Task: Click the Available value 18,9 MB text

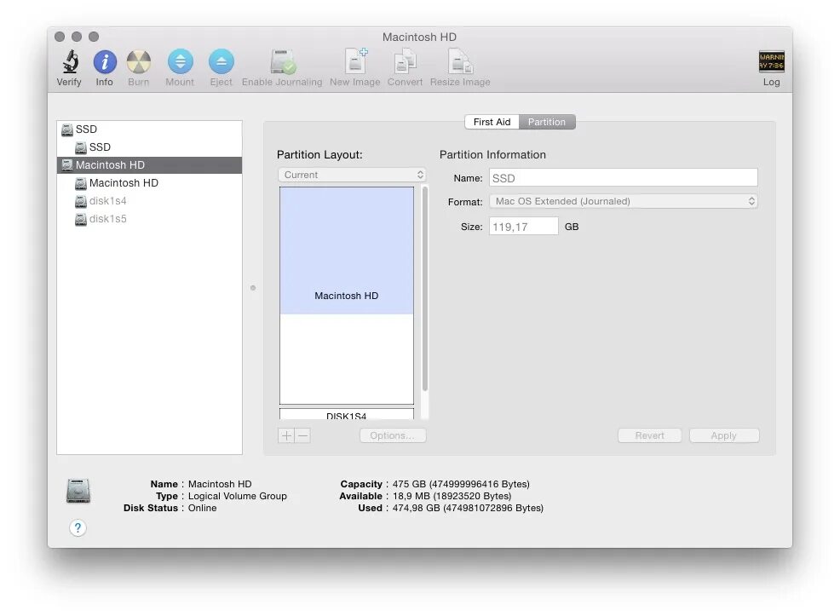Action: (452, 496)
